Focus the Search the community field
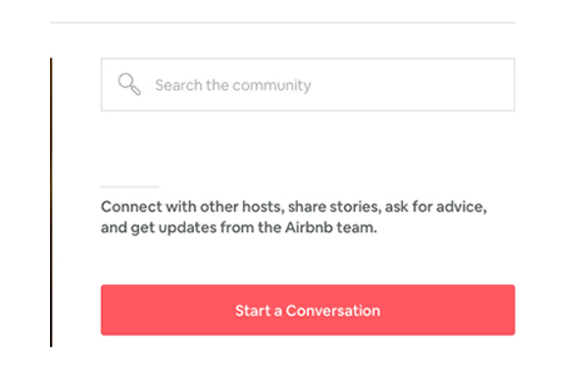Screen dimensions: 588x392 point(308,84)
